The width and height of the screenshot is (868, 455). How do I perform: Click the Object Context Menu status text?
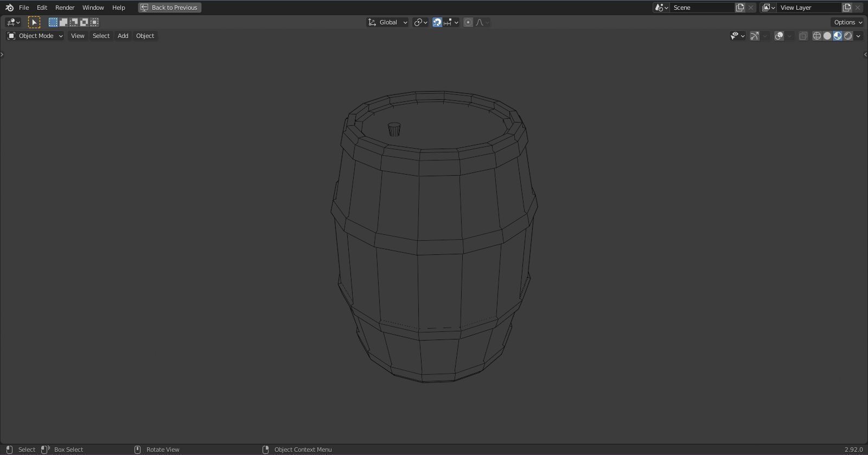click(x=303, y=450)
